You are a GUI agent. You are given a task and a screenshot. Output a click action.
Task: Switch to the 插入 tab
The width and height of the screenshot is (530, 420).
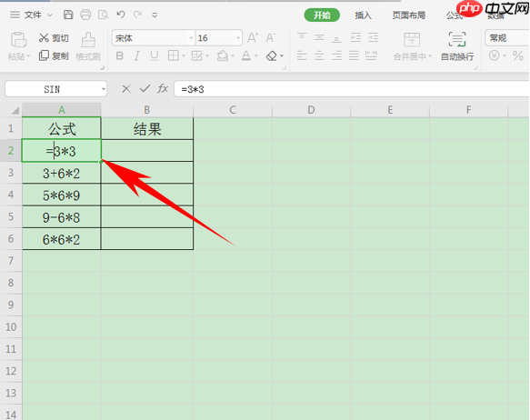[363, 15]
